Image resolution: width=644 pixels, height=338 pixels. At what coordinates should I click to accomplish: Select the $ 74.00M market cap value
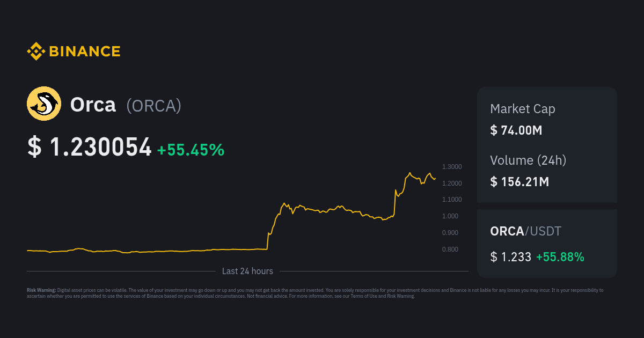coord(516,130)
